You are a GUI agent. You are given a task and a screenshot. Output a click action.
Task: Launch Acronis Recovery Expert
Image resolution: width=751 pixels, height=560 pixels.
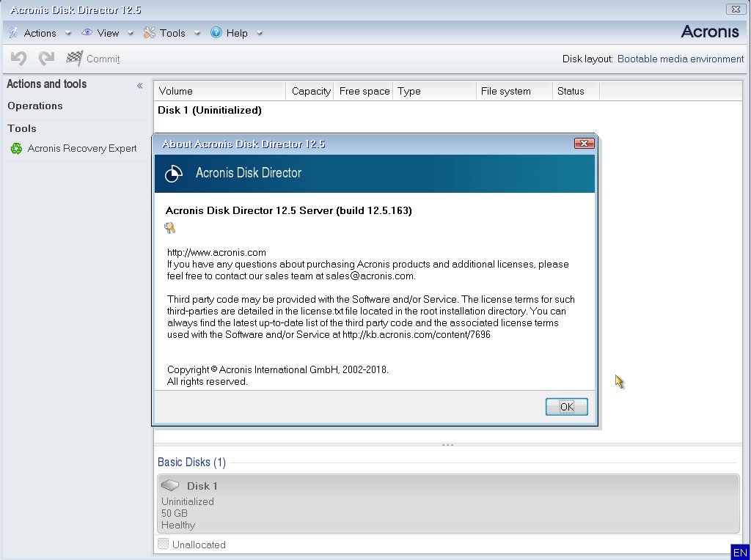82,148
